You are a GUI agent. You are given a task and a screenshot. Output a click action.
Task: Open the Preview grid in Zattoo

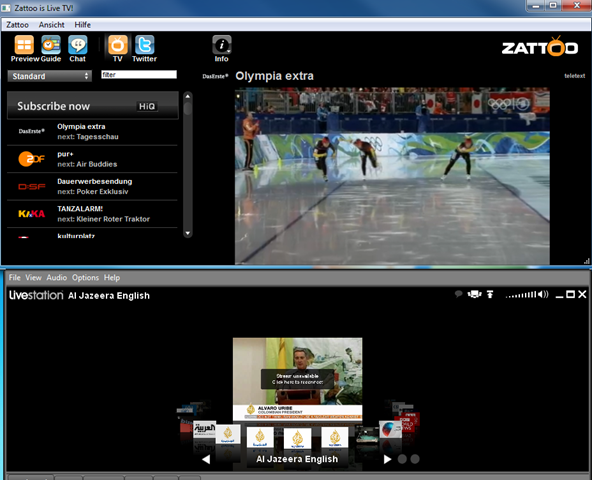click(x=24, y=45)
